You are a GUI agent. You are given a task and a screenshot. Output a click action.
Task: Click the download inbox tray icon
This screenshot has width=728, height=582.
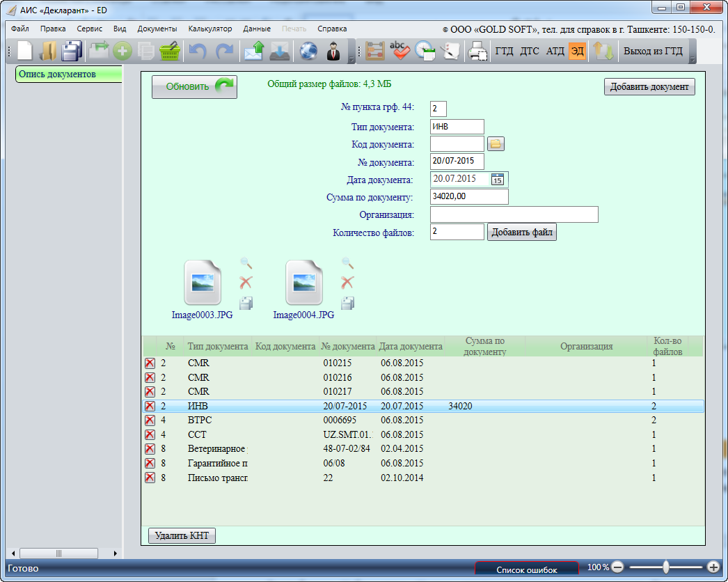click(x=280, y=51)
